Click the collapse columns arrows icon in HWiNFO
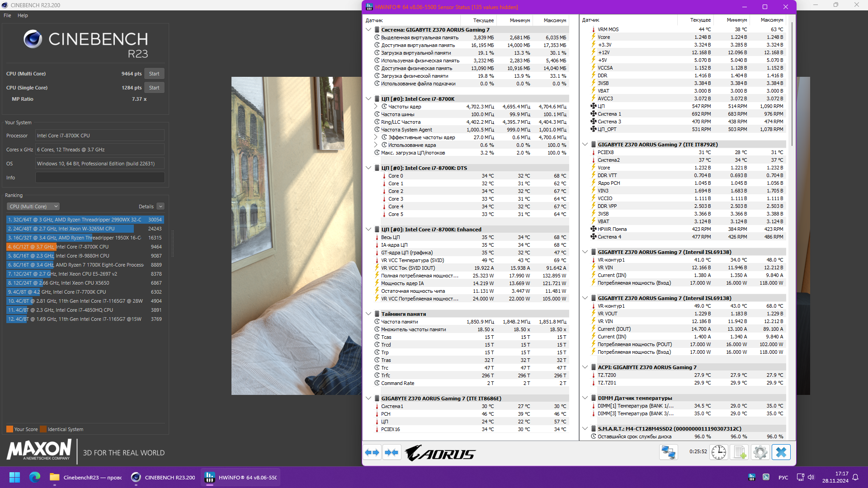The image size is (868, 488). pyautogui.click(x=392, y=452)
